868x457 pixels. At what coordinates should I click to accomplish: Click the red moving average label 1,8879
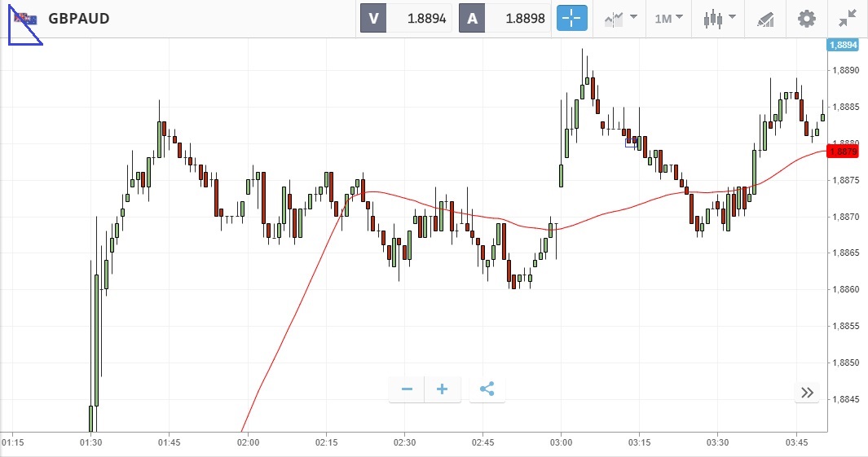(843, 151)
